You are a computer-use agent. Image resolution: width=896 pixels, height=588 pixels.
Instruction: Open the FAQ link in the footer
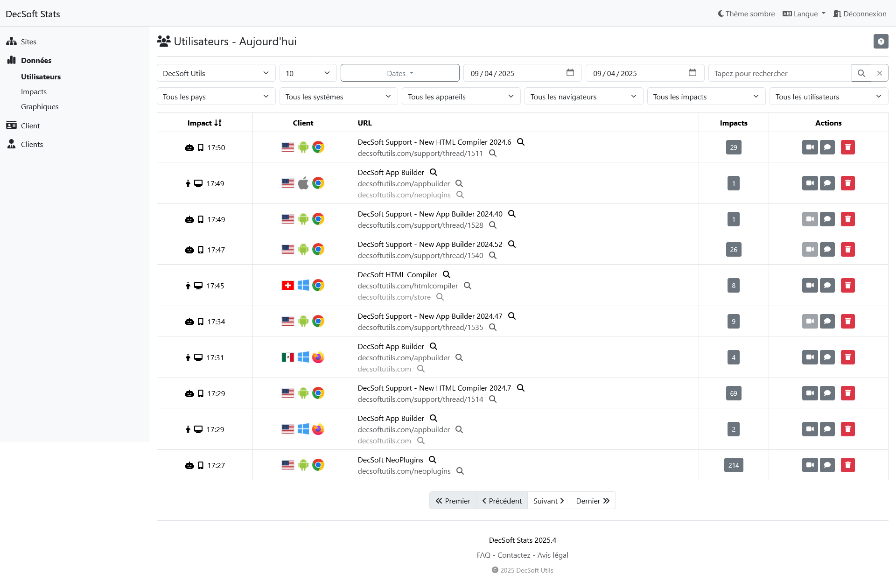click(484, 555)
